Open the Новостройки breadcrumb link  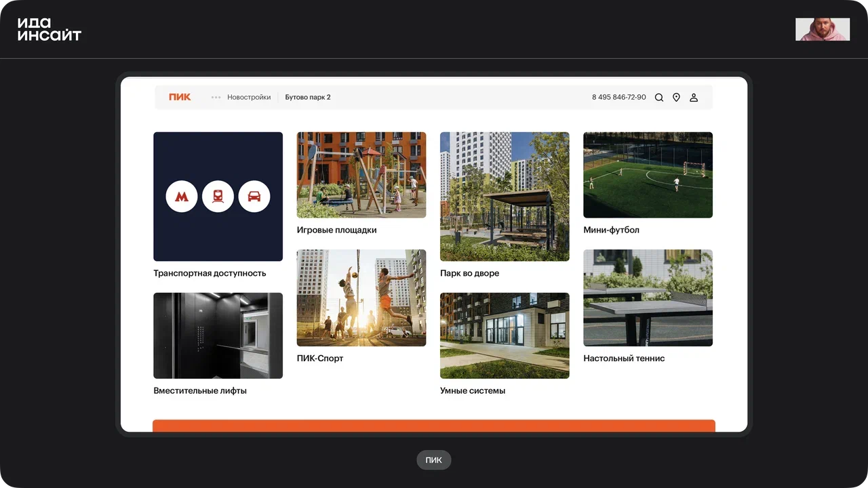(249, 97)
